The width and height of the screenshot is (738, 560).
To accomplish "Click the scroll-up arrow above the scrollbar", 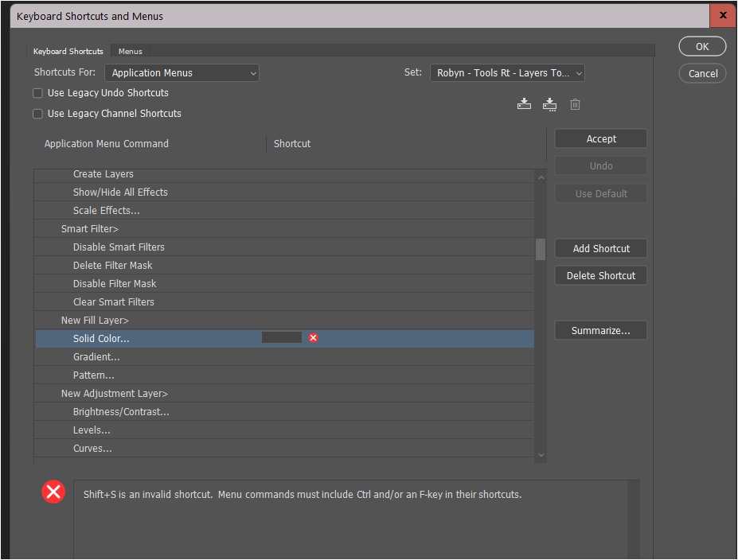I will [541, 177].
